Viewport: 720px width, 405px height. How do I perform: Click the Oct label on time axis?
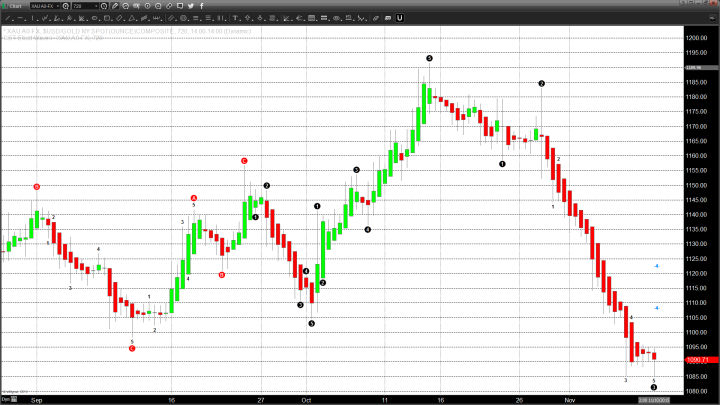click(x=306, y=400)
